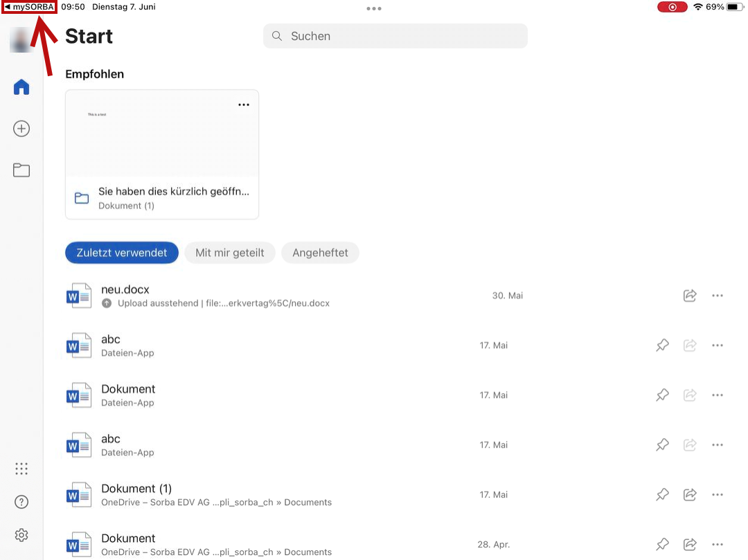Pin the first abc document
The height and width of the screenshot is (560, 748).
[662, 345]
